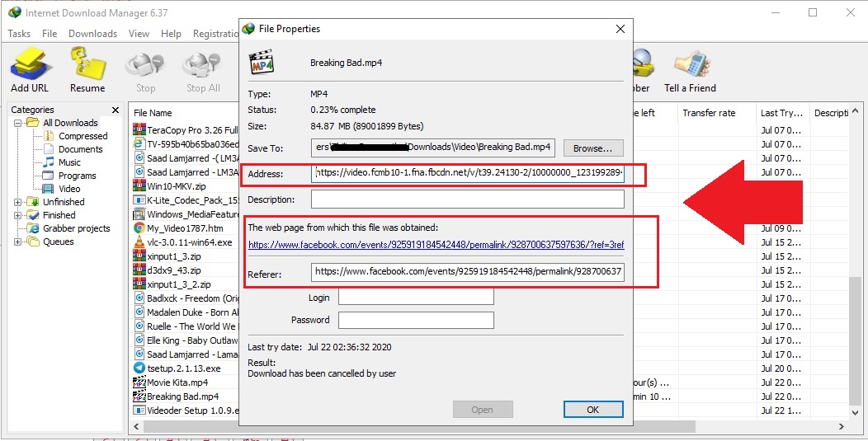Click the Breaking Bad.mp4 clapperboard icon in File Properties
The image size is (868, 441).
click(262, 63)
